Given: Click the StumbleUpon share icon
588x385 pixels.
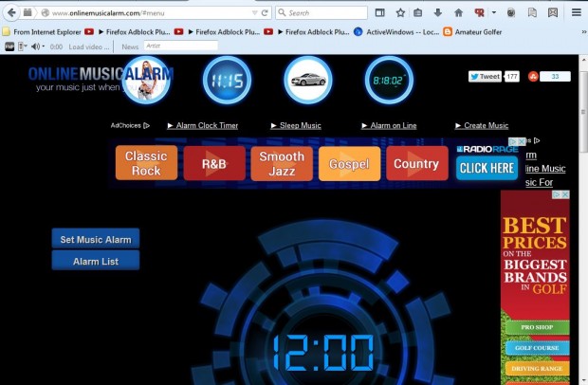Looking at the screenshot, I should (x=533, y=77).
